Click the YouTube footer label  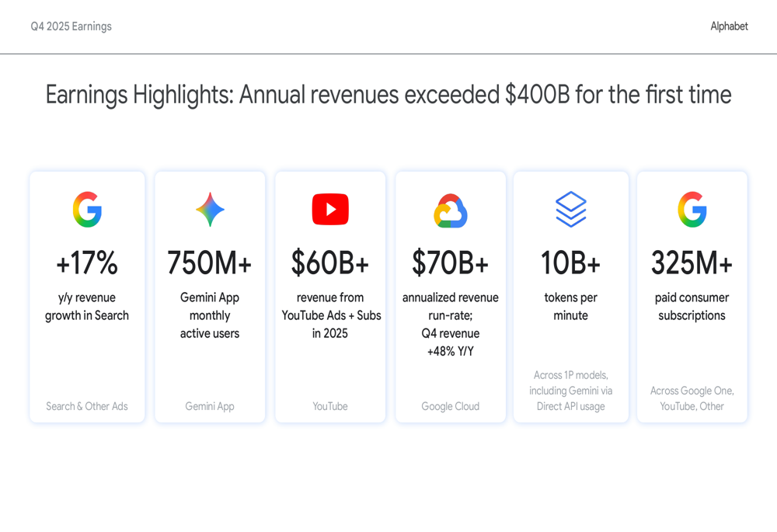[x=330, y=405]
